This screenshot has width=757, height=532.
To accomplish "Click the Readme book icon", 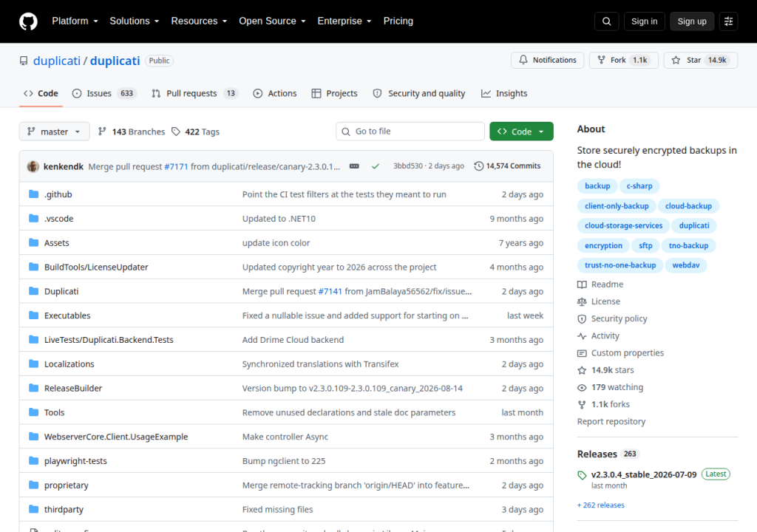I will coord(582,284).
